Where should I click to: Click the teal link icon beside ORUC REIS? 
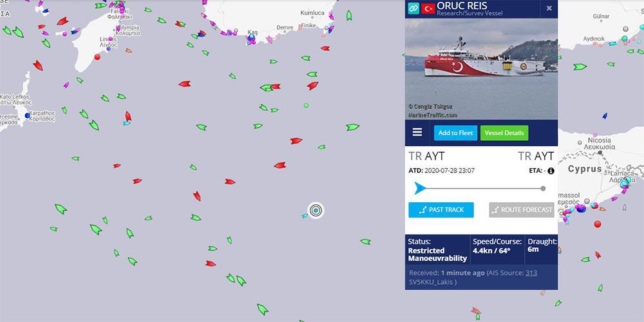pyautogui.click(x=413, y=8)
